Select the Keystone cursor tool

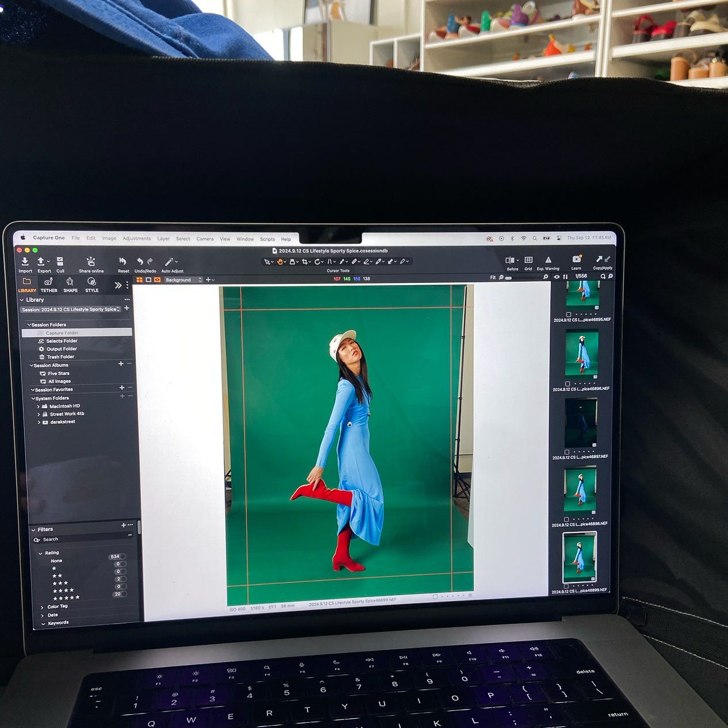tap(330, 262)
